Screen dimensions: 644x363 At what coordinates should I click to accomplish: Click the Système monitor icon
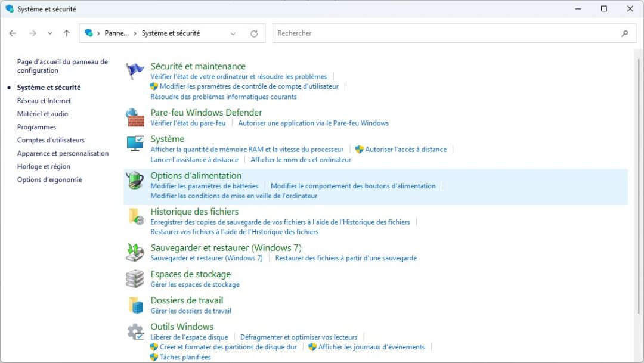click(x=135, y=143)
